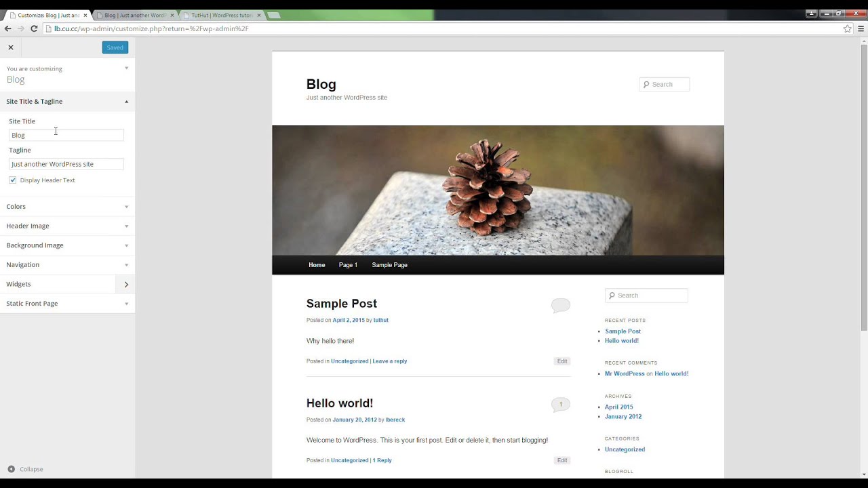Open the Sample Post title link

(x=342, y=304)
